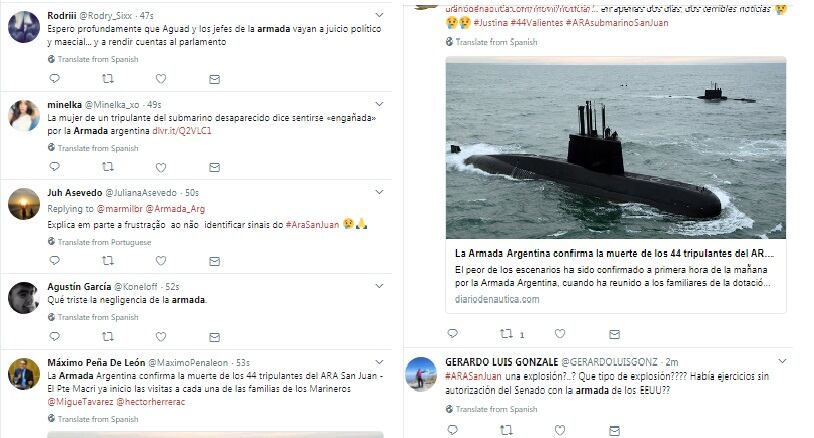This screenshot has height=438, width=814.
Task: Open chevron menu on GERARDO LUIS GONZALE's tweet
Action: pyautogui.click(x=782, y=361)
